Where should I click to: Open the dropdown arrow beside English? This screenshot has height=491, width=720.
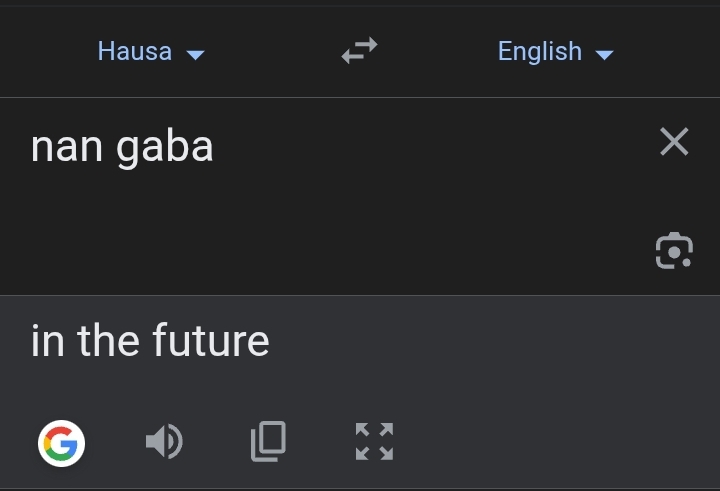coord(604,54)
